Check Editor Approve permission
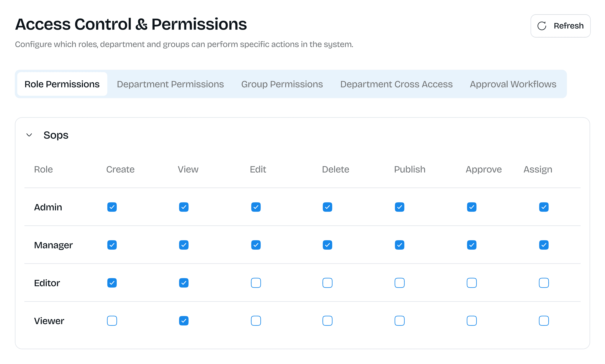This screenshot has width=605, height=364. pos(472,283)
